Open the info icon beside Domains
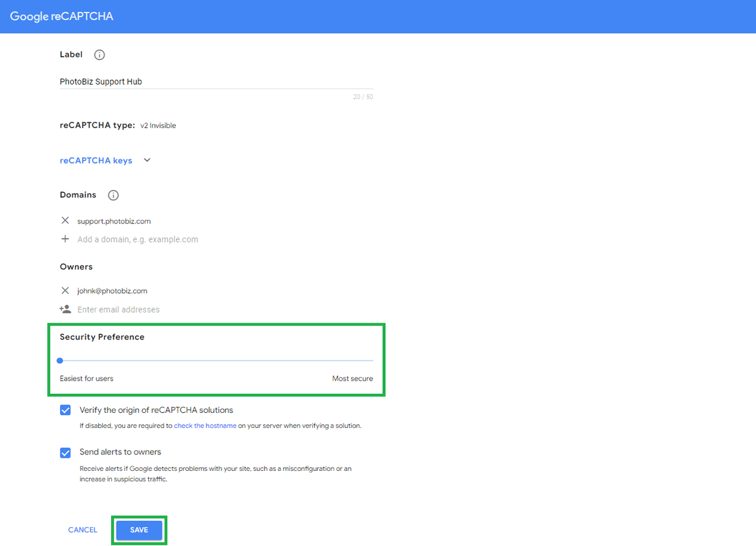The height and width of the screenshot is (546, 756). click(x=114, y=195)
